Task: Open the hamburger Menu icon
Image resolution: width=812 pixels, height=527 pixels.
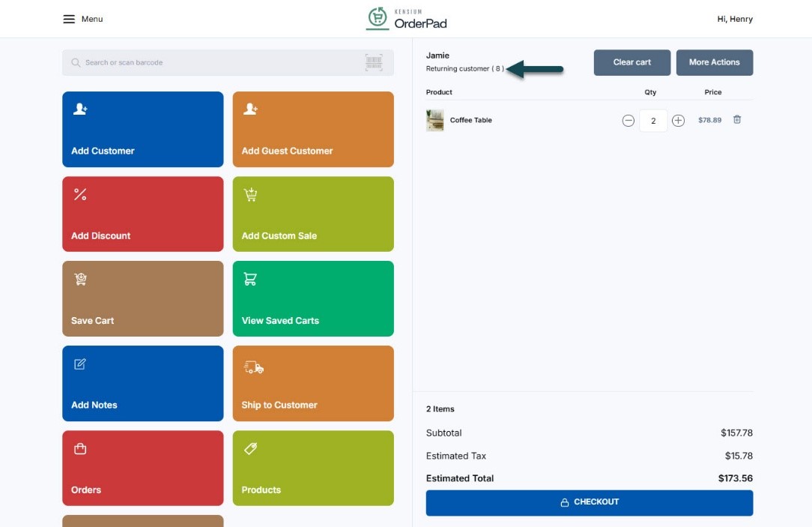Action: coord(69,19)
